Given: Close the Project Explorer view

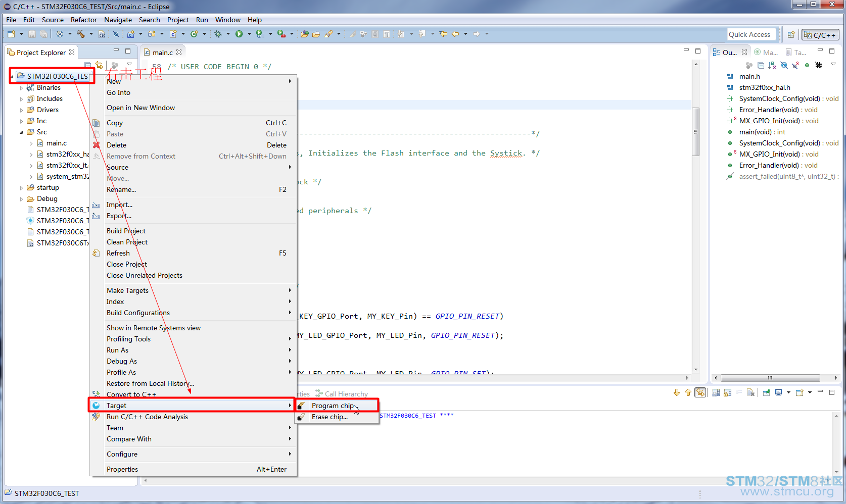Looking at the screenshot, I should tap(72, 52).
